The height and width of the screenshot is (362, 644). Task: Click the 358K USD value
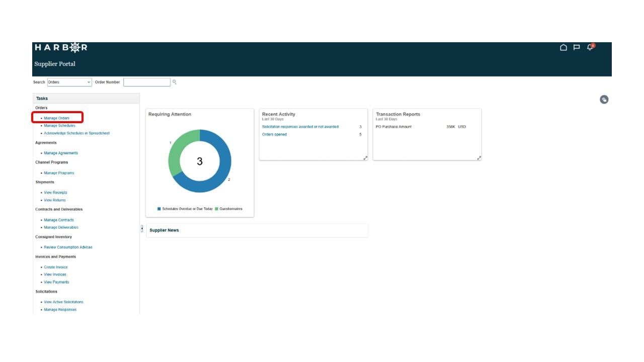point(456,127)
